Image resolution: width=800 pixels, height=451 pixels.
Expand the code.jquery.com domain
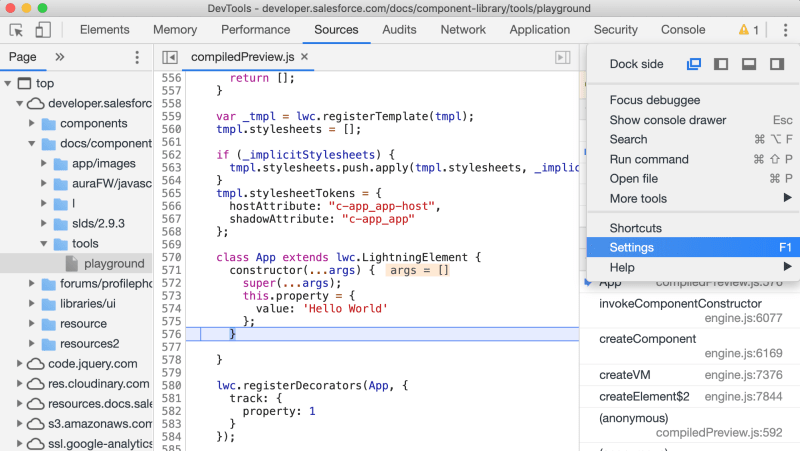tap(19, 364)
